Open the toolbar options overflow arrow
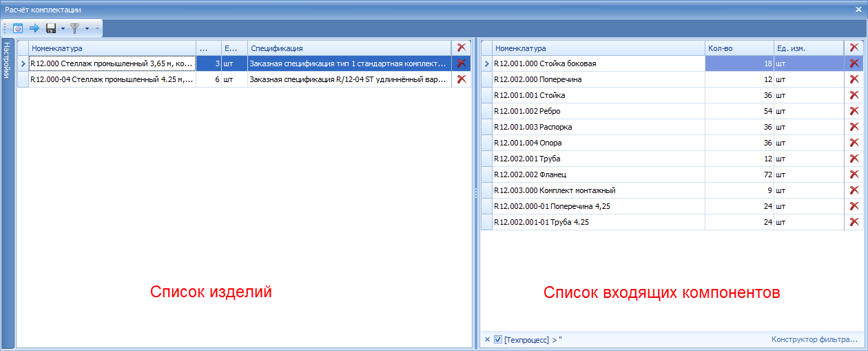The image size is (868, 351). click(x=97, y=29)
